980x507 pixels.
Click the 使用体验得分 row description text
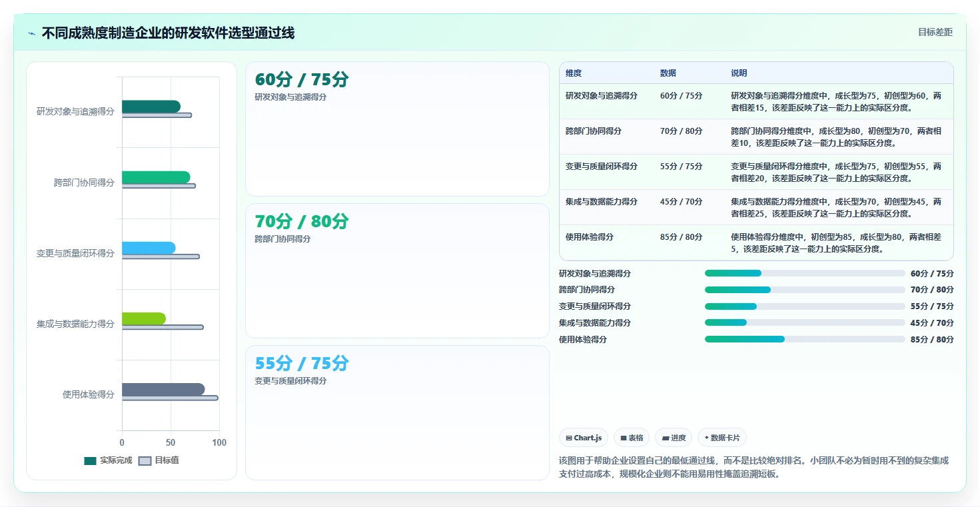click(836, 243)
